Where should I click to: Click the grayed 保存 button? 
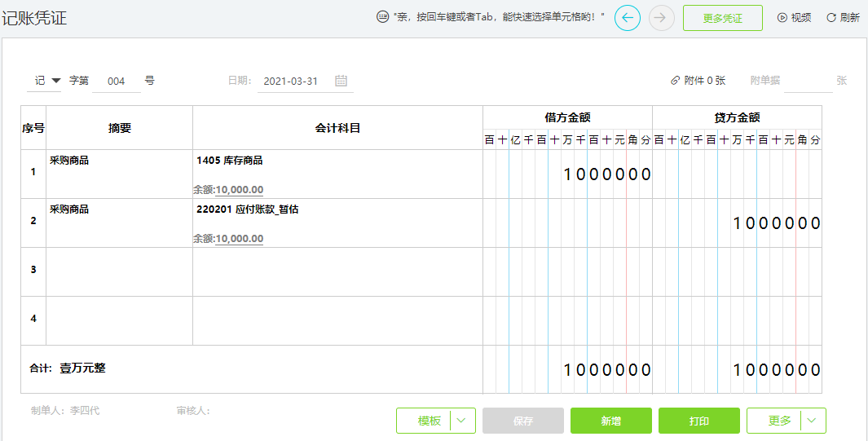(x=523, y=421)
